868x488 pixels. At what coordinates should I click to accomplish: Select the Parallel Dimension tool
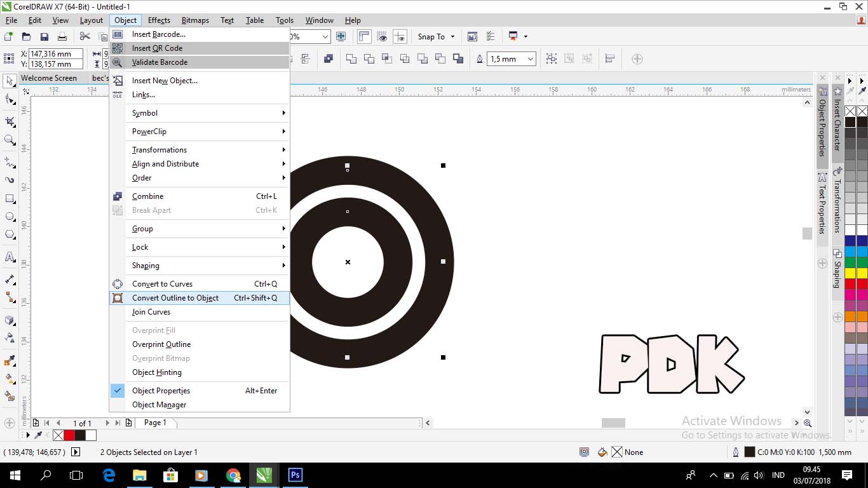[x=10, y=279]
